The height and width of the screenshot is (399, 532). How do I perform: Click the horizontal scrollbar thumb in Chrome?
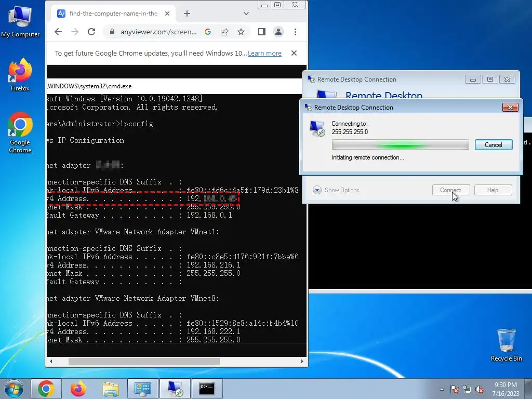tap(144, 362)
